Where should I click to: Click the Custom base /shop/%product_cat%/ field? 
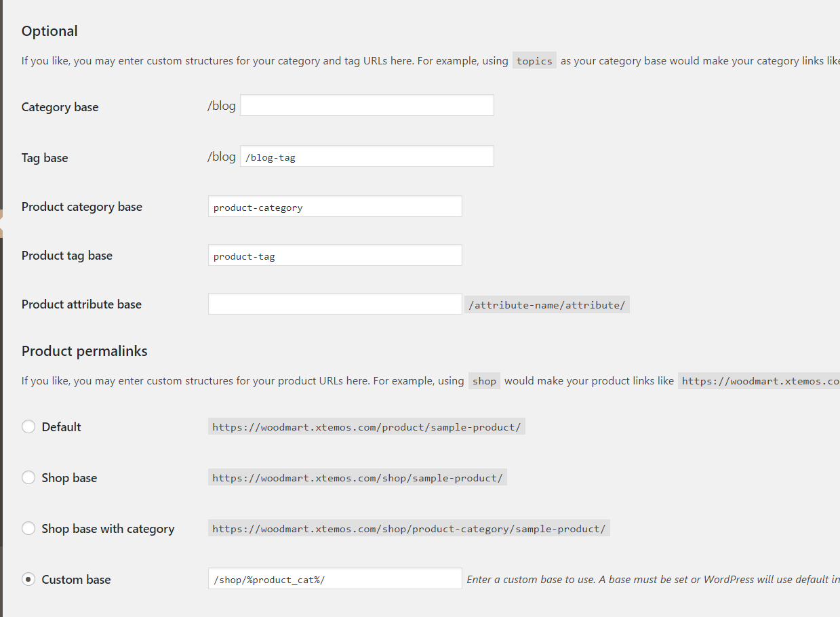pos(335,578)
